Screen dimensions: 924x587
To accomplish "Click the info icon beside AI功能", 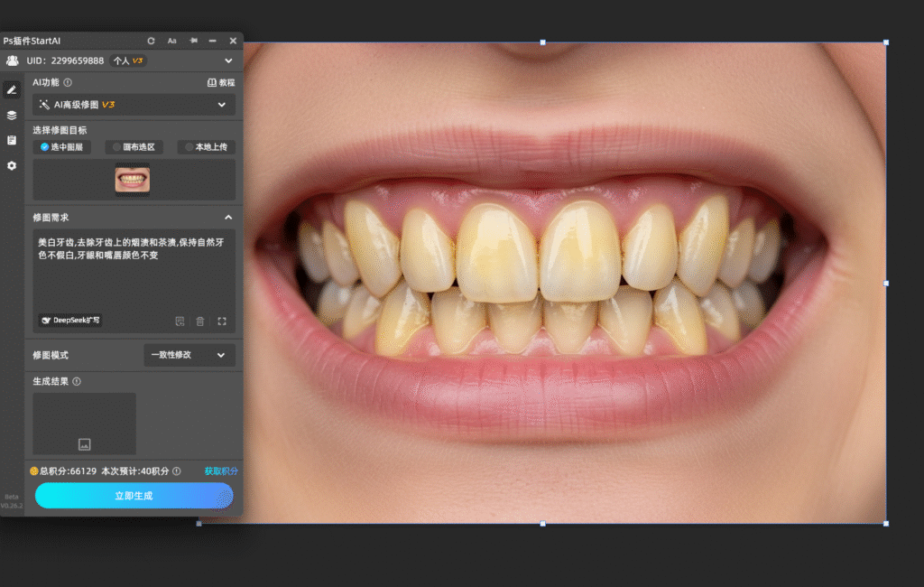I will pyautogui.click(x=68, y=82).
